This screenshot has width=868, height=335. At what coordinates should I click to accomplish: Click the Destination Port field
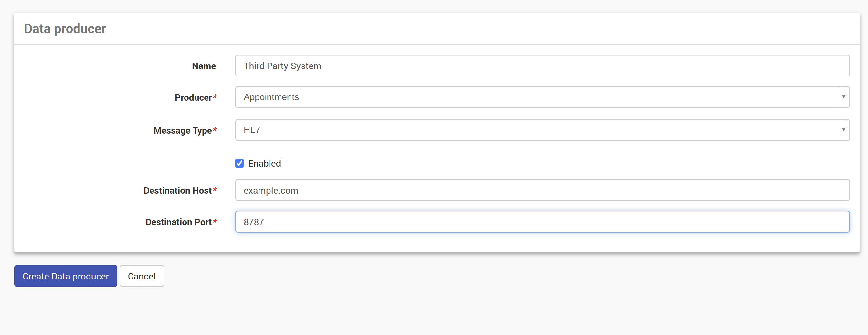[542, 222]
